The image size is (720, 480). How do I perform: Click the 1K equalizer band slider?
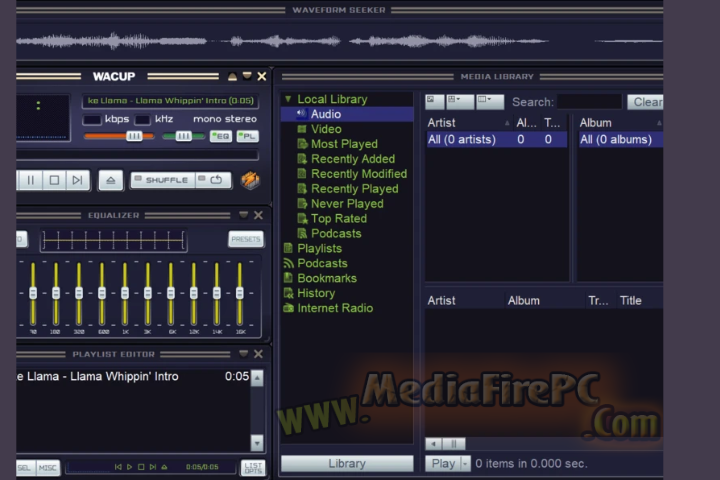(x=125, y=294)
